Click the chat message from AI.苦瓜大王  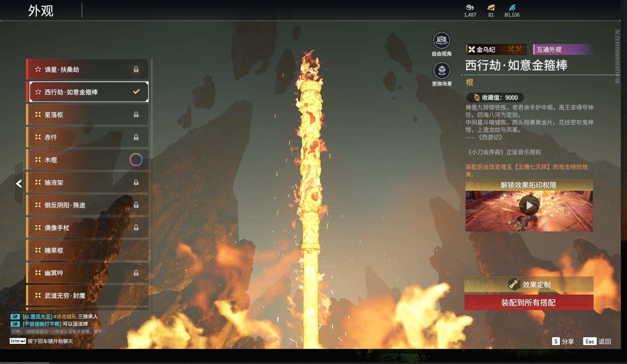click(x=54, y=316)
